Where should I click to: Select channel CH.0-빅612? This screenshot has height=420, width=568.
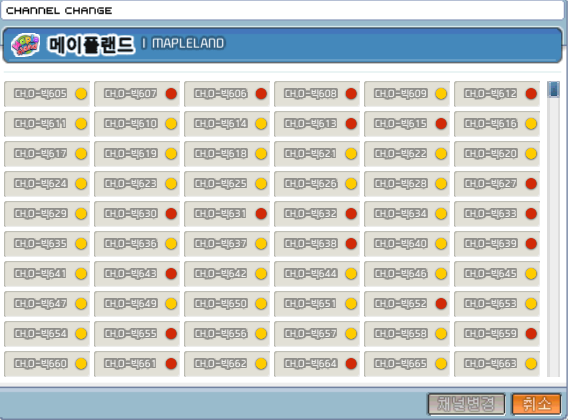(497, 94)
